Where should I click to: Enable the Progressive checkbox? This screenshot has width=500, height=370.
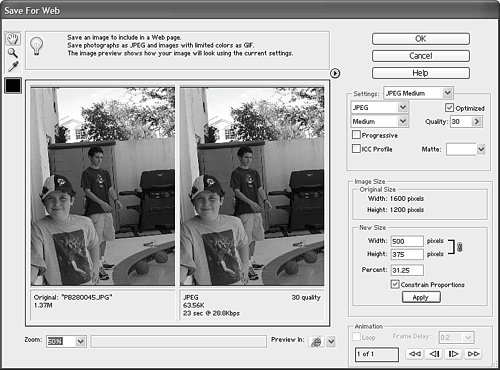[x=356, y=135]
